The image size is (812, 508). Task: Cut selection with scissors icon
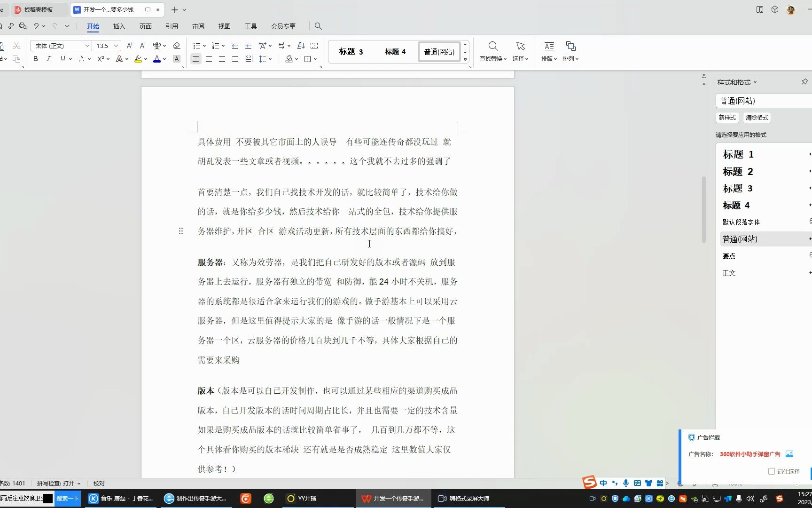tap(16, 46)
